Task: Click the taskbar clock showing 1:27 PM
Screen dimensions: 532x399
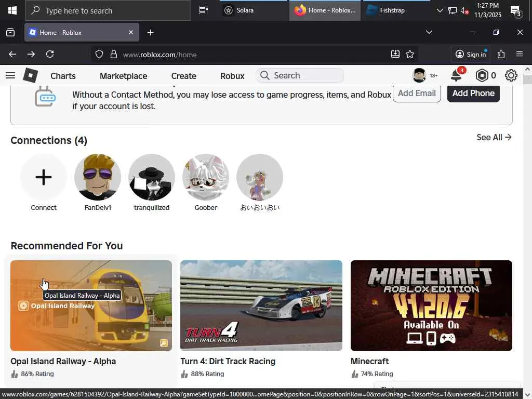Action: coord(488,10)
